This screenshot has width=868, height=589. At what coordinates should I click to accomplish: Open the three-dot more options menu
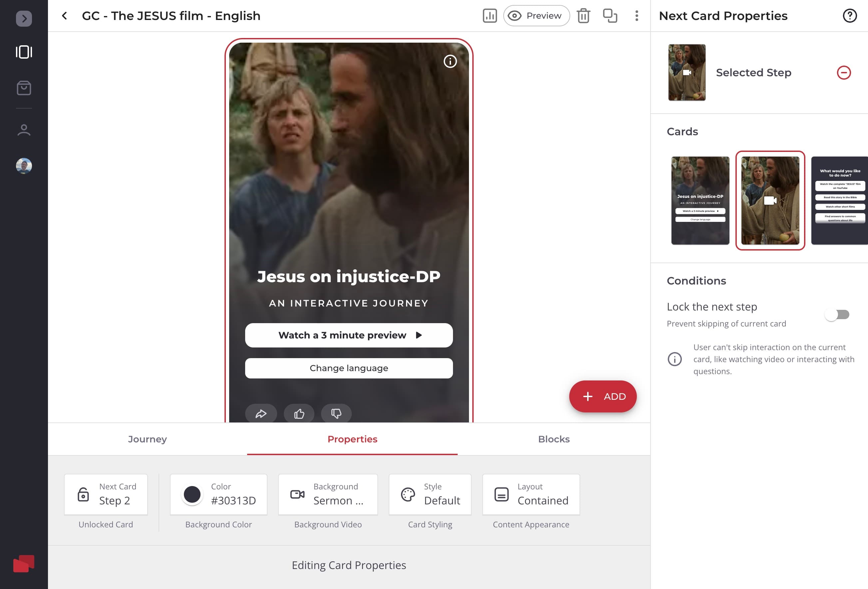637,16
